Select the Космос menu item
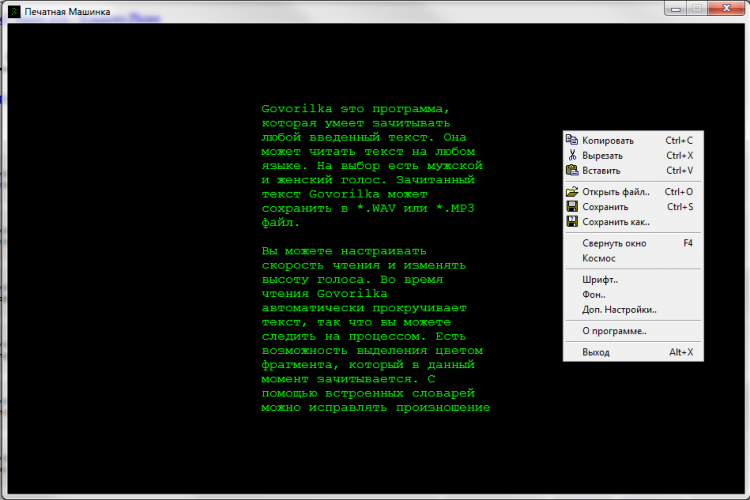Screen dimensions: 750x500 [x=633, y=258]
